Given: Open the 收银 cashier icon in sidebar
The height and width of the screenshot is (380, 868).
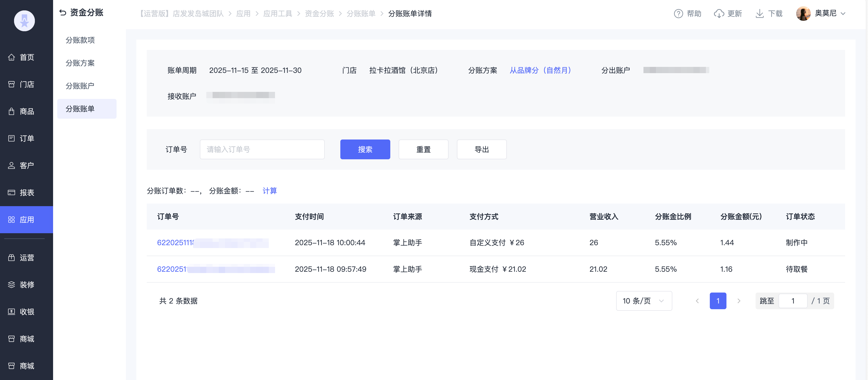Looking at the screenshot, I should pyautogui.click(x=11, y=312).
